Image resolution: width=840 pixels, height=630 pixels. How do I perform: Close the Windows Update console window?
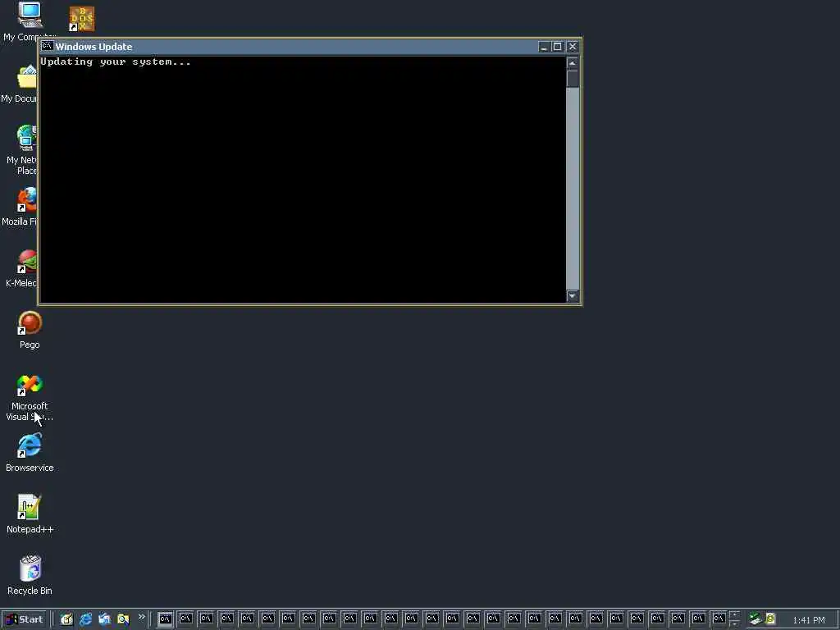572,47
